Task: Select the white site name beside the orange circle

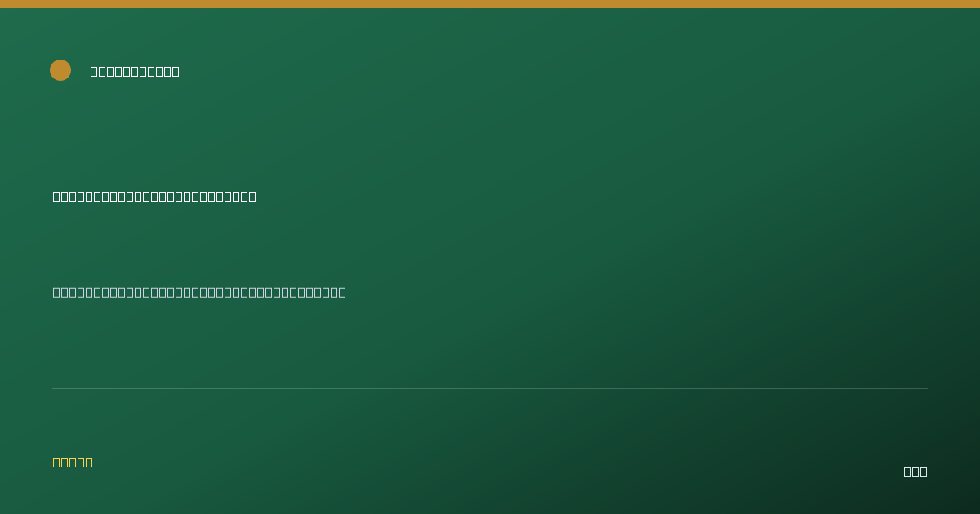Action: [x=135, y=71]
